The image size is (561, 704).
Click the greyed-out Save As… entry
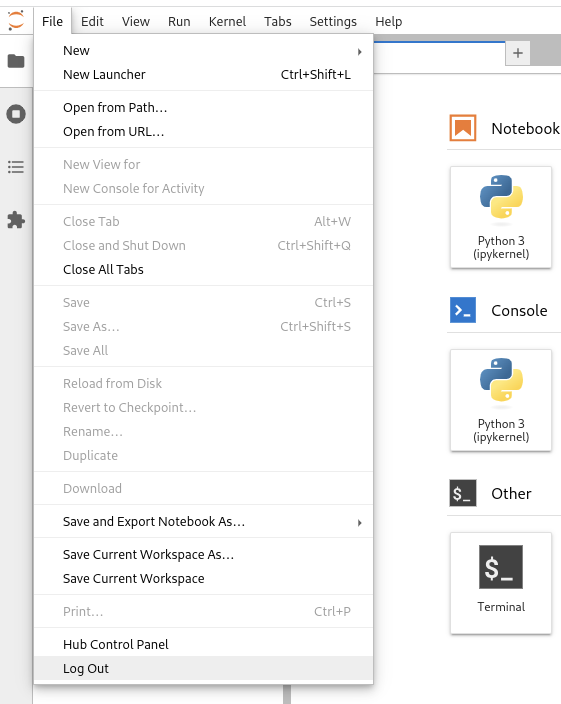[203, 326]
